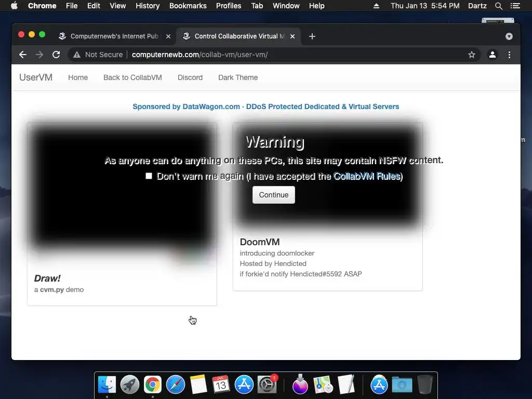Close the Control Collaborative Virtual tab
Screen dimensions: 532x399
[x=292, y=36]
